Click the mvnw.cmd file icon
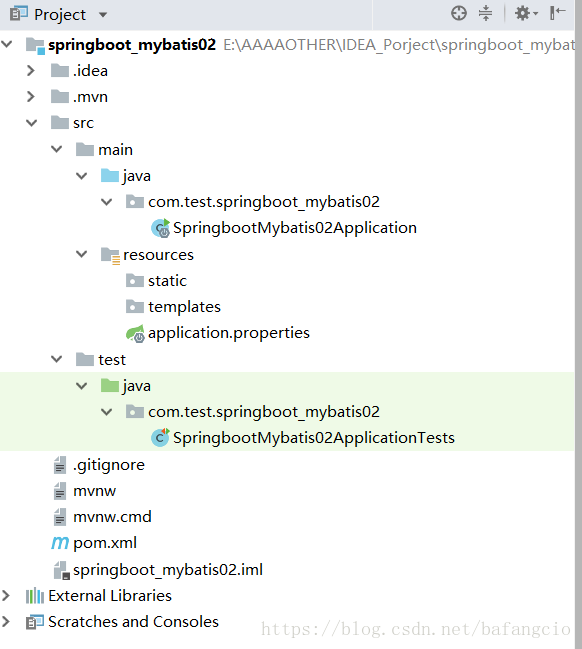Viewport: 582px width, 649px height. (60, 517)
